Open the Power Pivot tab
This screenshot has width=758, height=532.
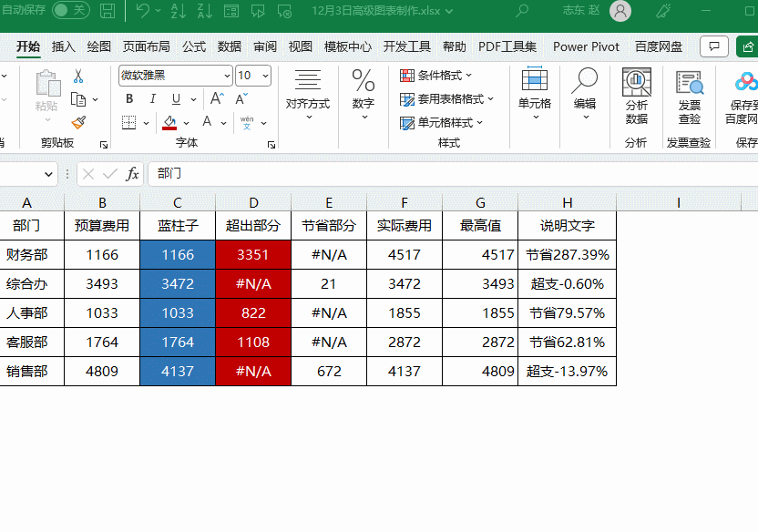tap(586, 46)
